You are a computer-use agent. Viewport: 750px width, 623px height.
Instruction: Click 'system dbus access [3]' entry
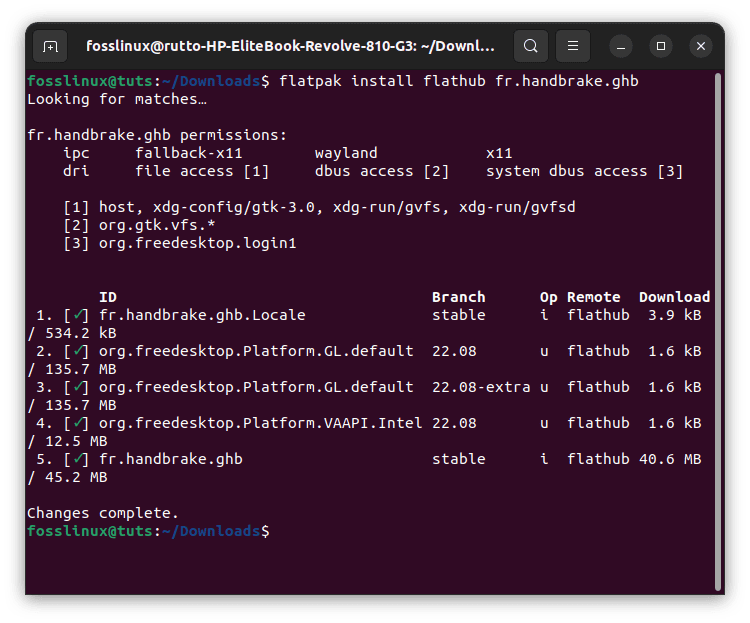584,171
